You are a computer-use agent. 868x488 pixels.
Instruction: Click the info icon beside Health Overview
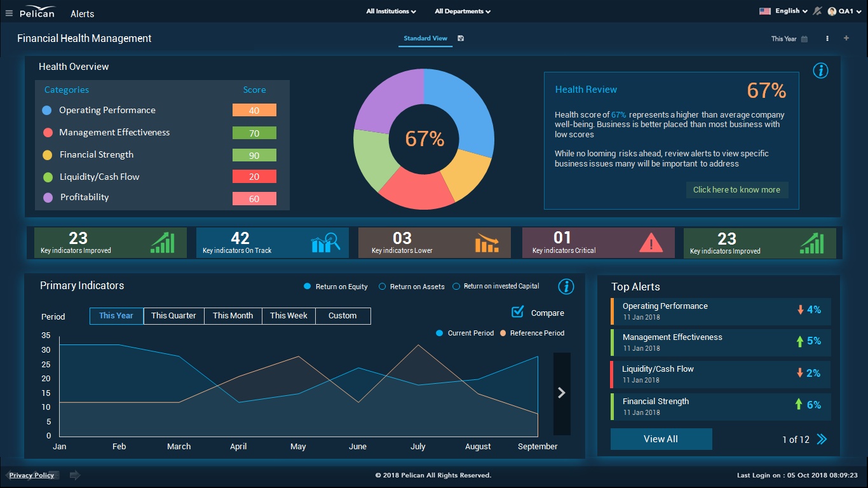pos(820,71)
